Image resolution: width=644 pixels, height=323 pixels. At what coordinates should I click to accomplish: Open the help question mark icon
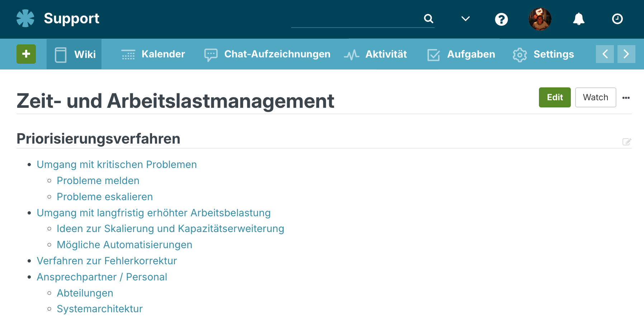pyautogui.click(x=501, y=19)
